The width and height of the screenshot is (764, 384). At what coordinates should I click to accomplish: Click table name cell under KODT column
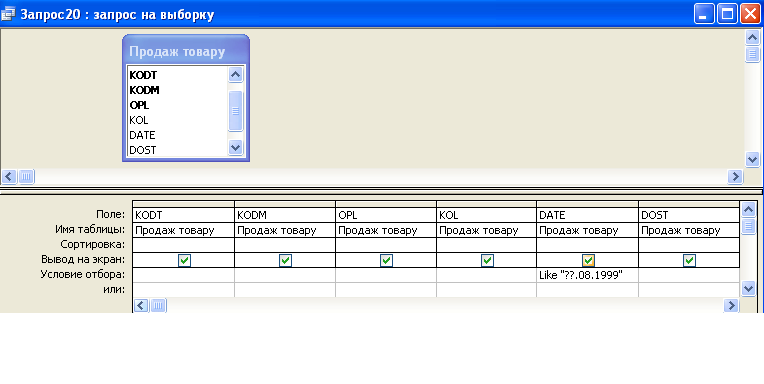coord(183,230)
